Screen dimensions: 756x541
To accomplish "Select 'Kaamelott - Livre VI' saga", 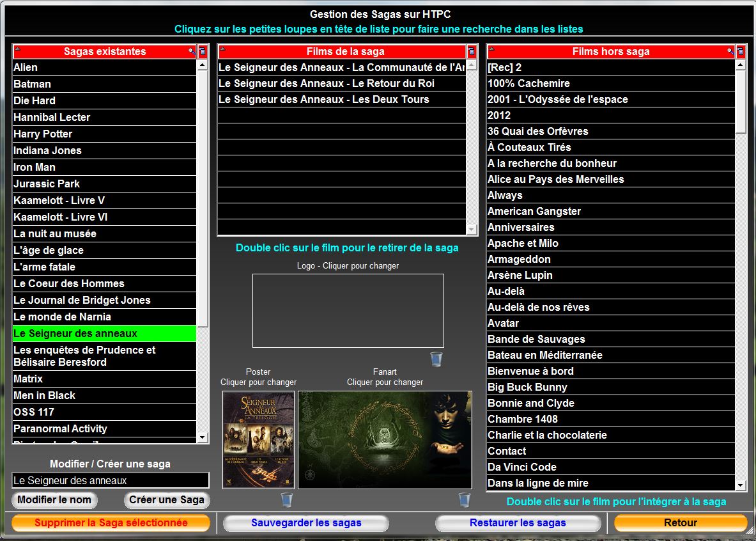I will (105, 217).
